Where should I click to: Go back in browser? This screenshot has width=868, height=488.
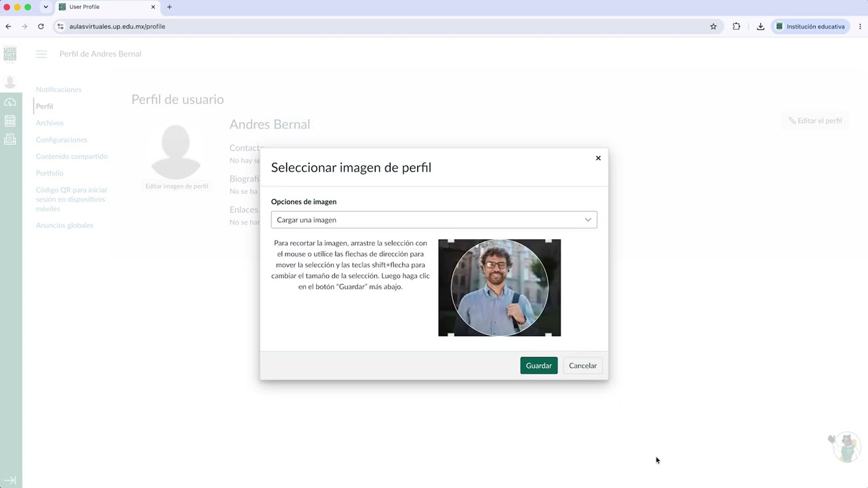pos(8,26)
